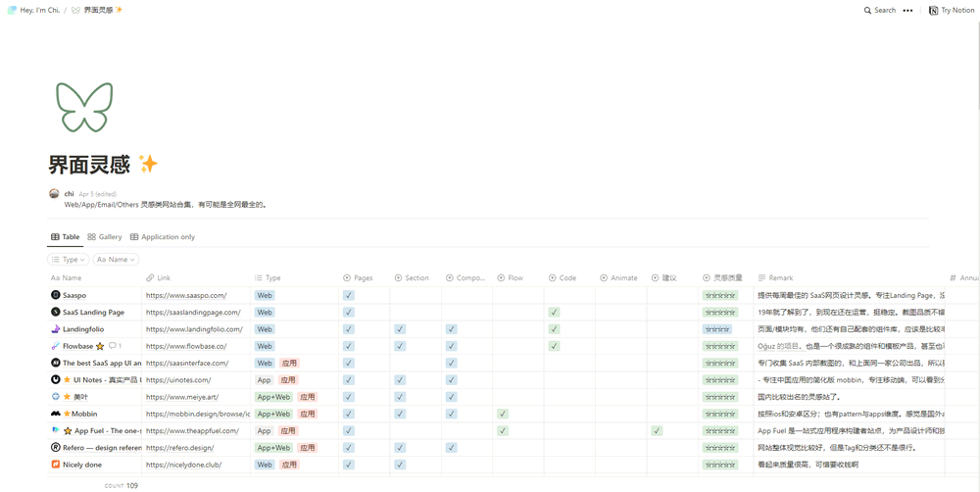Click the Search magnifier icon
The width and height of the screenshot is (980, 492).
tap(867, 10)
